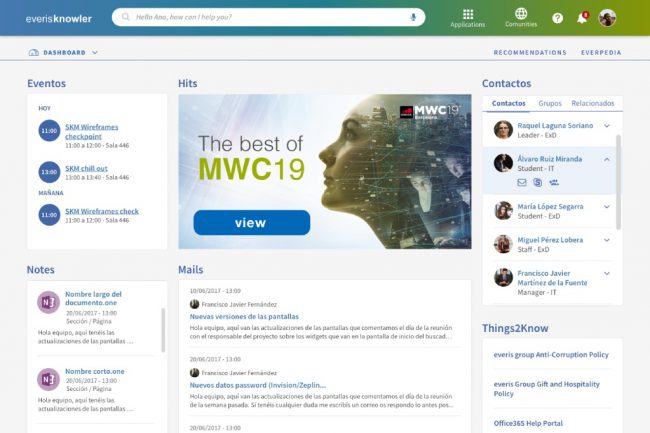Open the user profile avatar
Screen dimensions: 650x433
coord(607,18)
